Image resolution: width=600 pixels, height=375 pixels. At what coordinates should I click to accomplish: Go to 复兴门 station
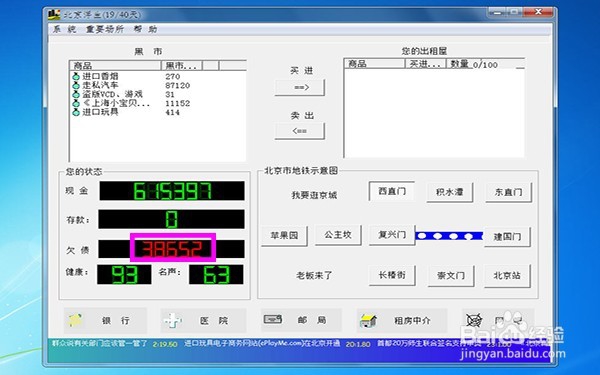click(392, 235)
